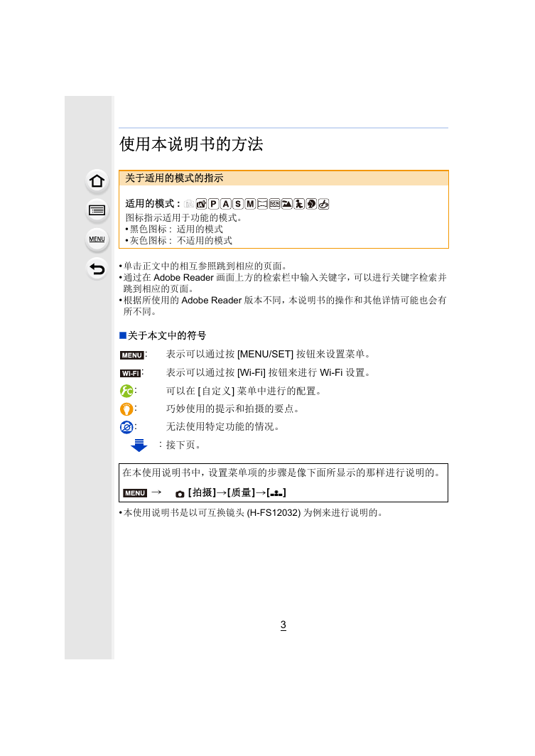Click the orange light bulb tips icon
This screenshot has width=535, height=756.
click(126, 409)
